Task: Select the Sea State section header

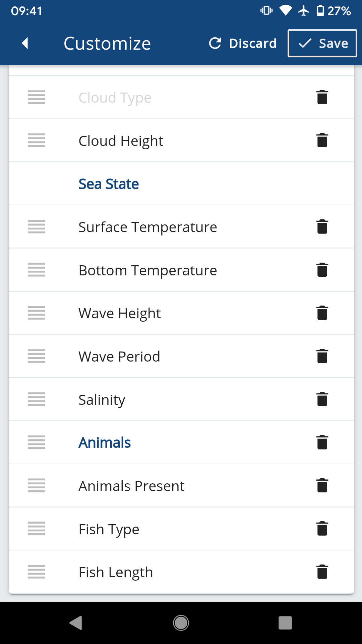Action: pos(109,184)
